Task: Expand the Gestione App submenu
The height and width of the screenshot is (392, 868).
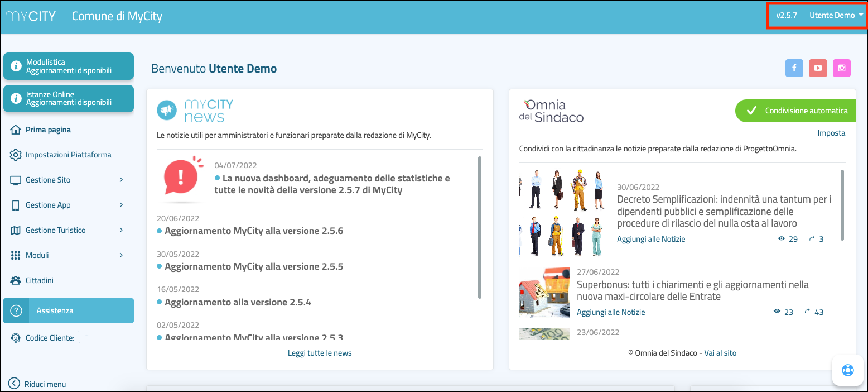Action: coord(121,205)
